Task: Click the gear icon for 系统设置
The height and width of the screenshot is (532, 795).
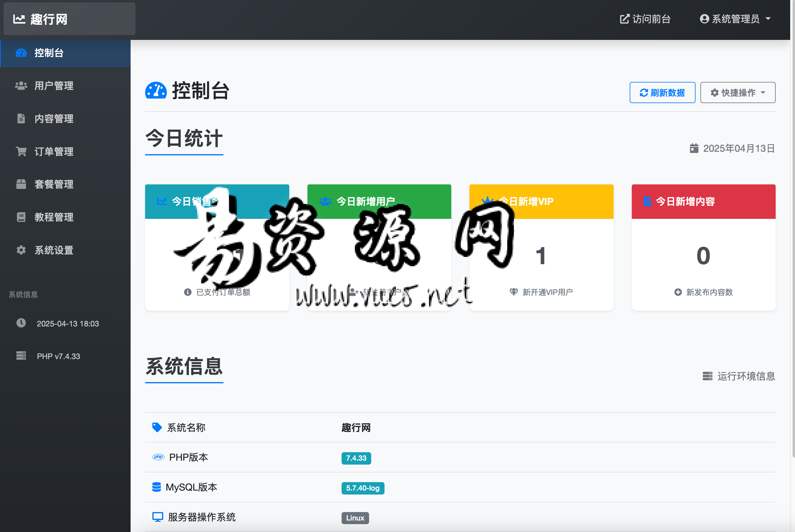Action: pos(21,250)
